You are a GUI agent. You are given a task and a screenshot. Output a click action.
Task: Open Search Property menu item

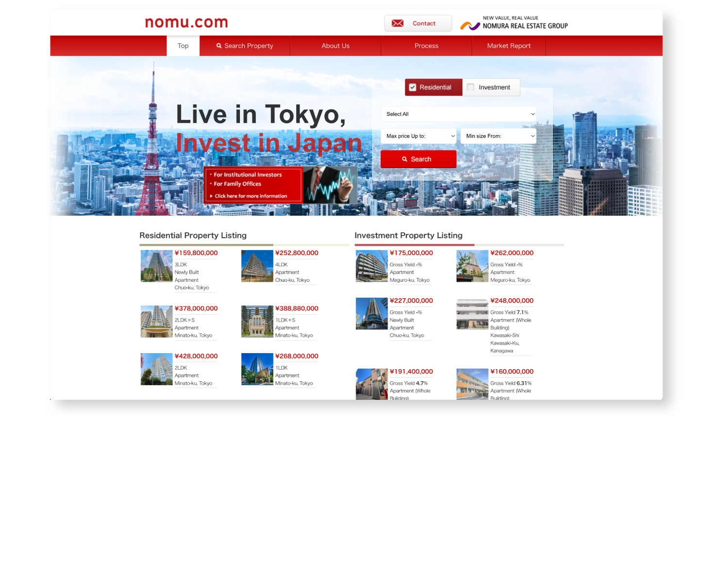(245, 46)
